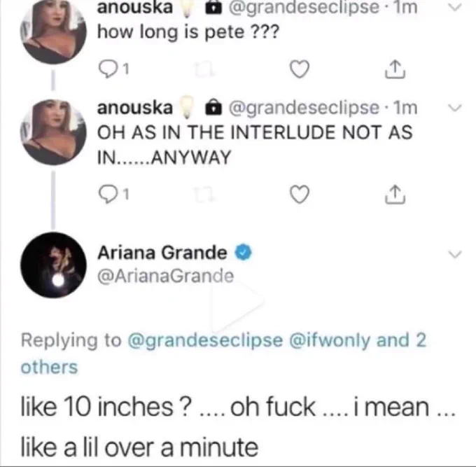
Task: Click anouska's name on the INTERLUDE tweet
Action: coord(135,108)
